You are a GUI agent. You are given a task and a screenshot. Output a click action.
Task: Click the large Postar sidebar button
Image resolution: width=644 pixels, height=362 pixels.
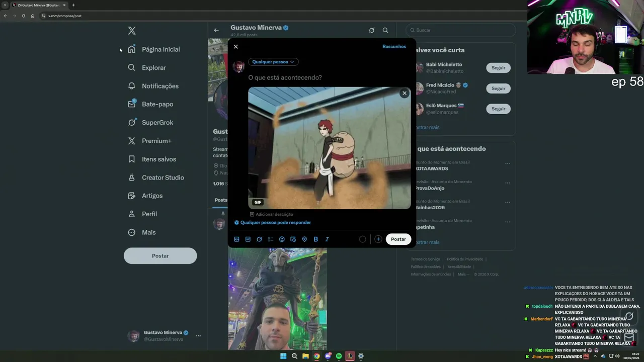pos(160,256)
